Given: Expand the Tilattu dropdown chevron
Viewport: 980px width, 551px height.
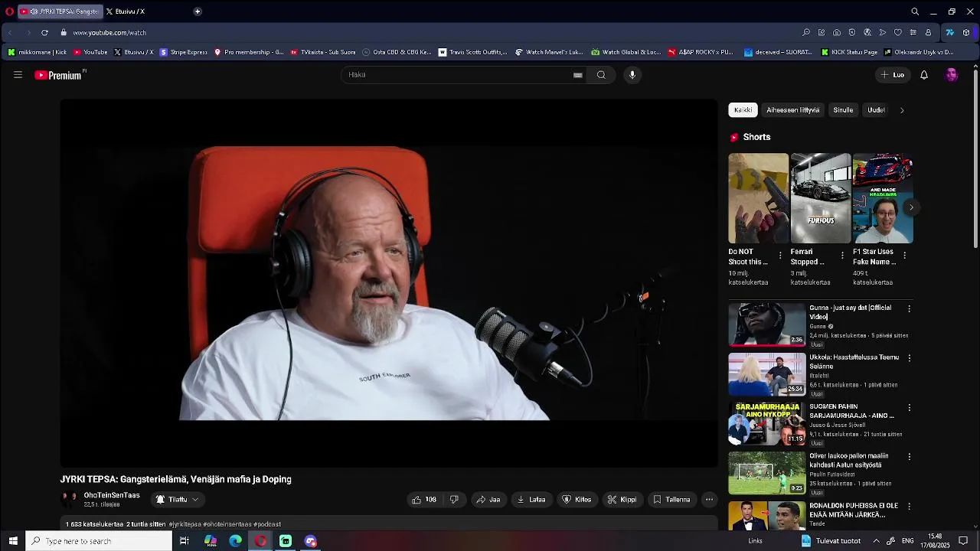Looking at the screenshot, I should pyautogui.click(x=195, y=500).
